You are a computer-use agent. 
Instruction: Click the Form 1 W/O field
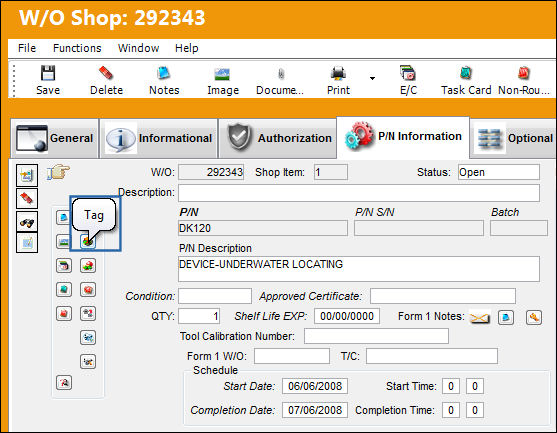292,356
